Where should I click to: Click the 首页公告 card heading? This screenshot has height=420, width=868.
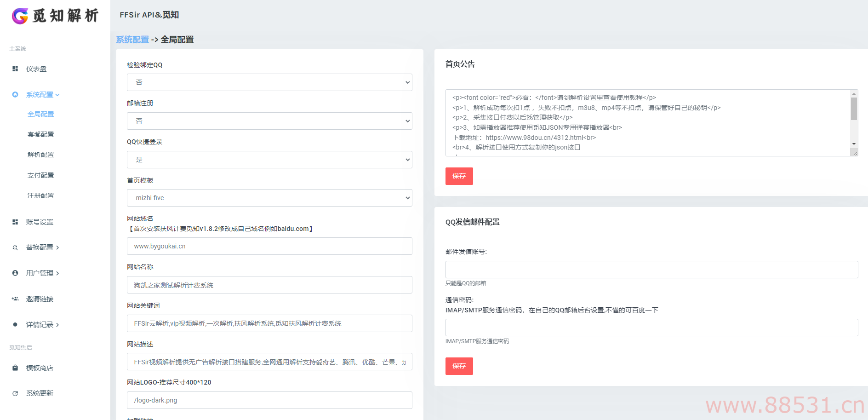click(x=460, y=64)
